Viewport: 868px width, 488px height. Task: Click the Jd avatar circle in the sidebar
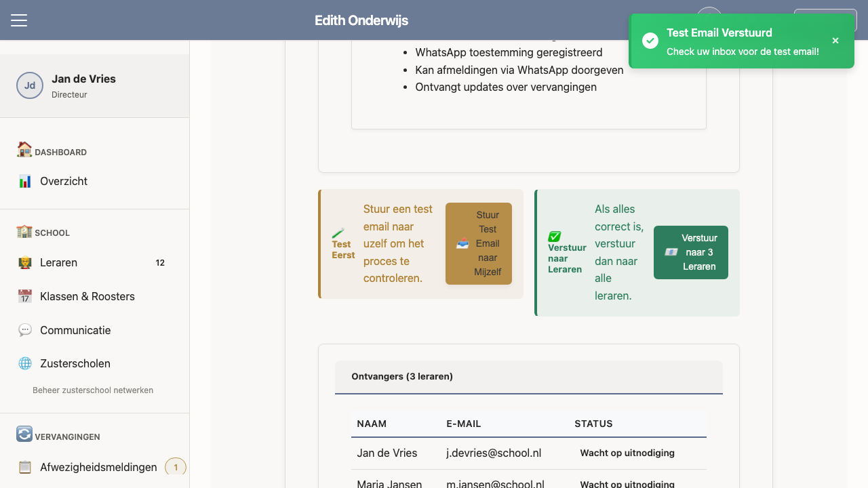click(30, 85)
